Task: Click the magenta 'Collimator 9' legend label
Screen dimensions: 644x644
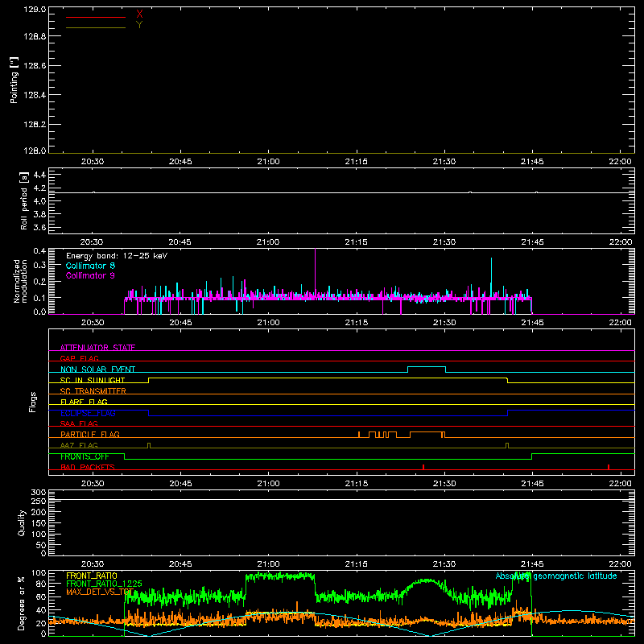Action: pos(90,275)
